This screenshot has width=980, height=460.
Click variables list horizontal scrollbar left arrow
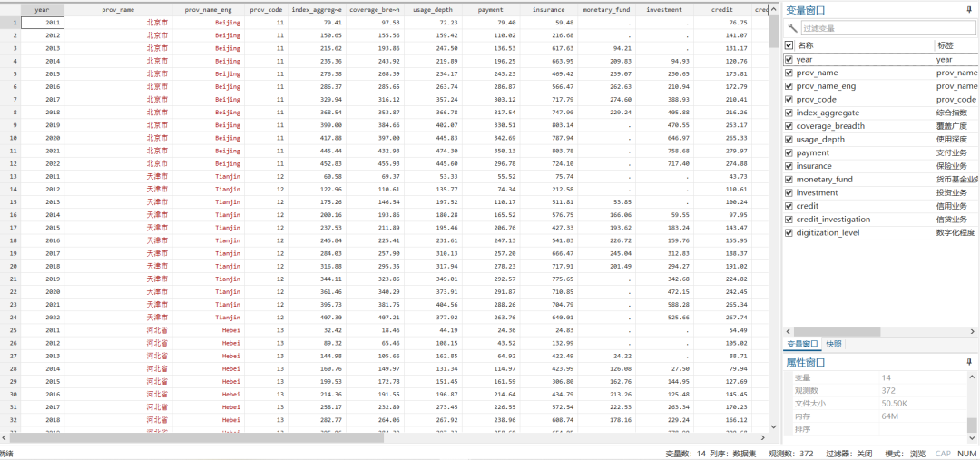click(x=789, y=330)
